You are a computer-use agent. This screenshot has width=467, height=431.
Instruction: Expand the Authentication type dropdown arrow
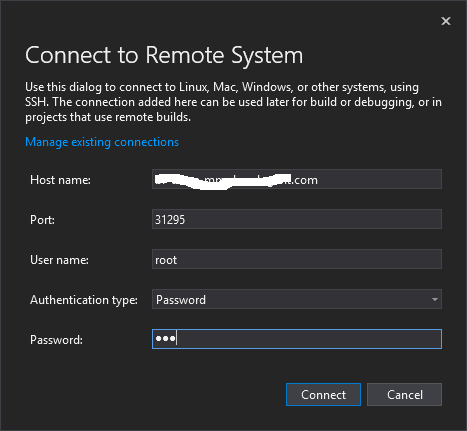434,299
